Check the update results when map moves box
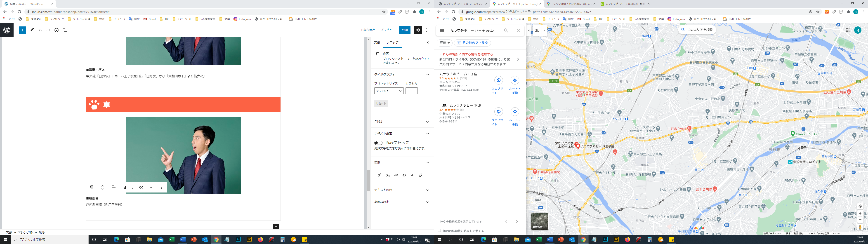 [x=439, y=231]
